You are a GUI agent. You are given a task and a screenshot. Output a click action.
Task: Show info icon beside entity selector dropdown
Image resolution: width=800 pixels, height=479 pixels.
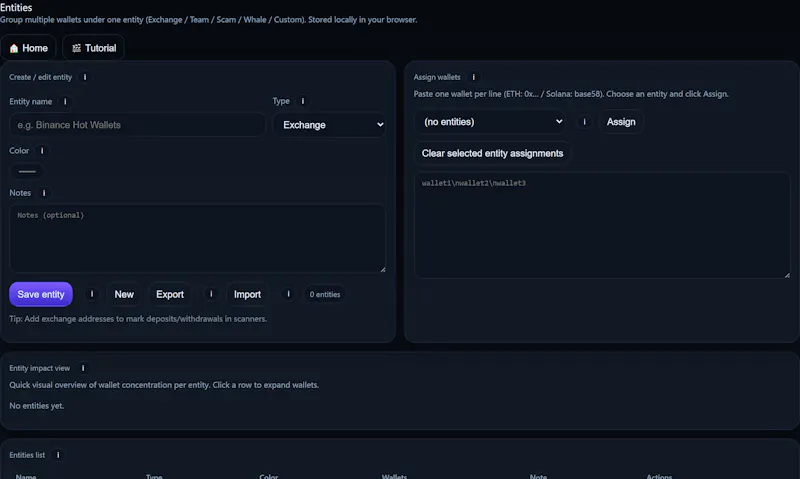584,122
